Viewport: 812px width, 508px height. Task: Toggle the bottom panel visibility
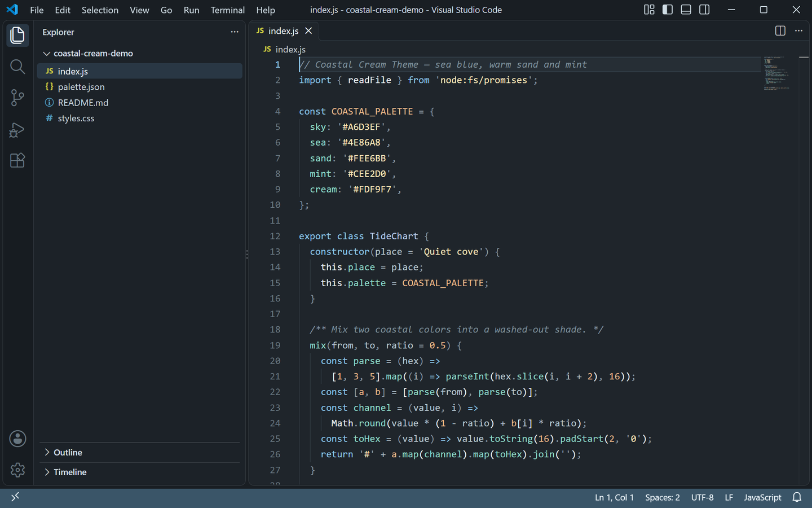click(x=686, y=10)
